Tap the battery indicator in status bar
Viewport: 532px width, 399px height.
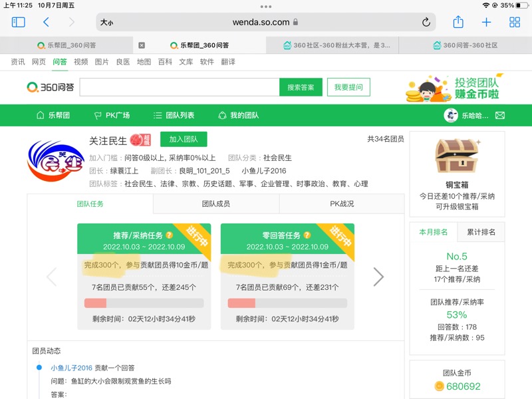[x=523, y=5]
